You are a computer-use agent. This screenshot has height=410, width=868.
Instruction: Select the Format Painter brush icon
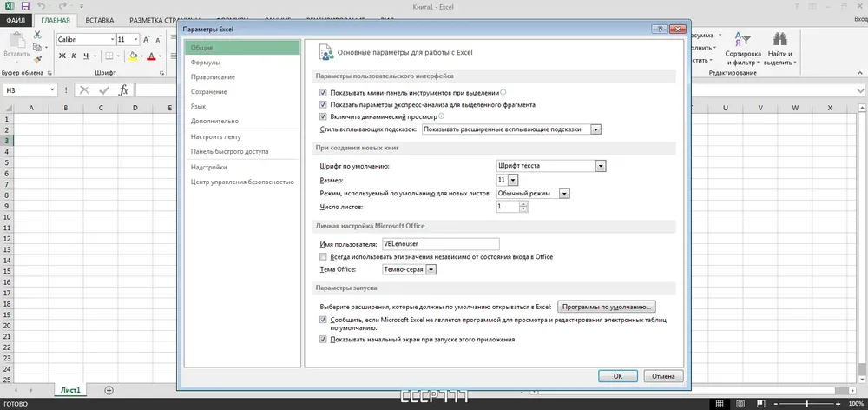click(37, 59)
